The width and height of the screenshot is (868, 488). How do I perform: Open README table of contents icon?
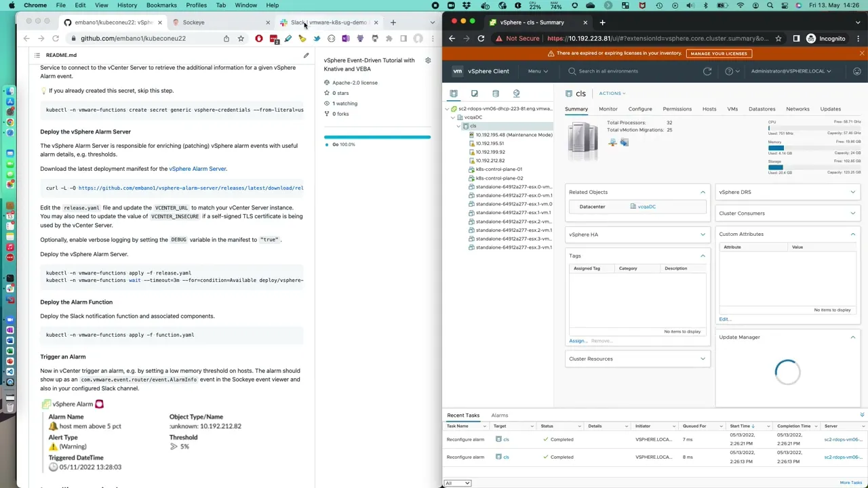click(x=37, y=55)
